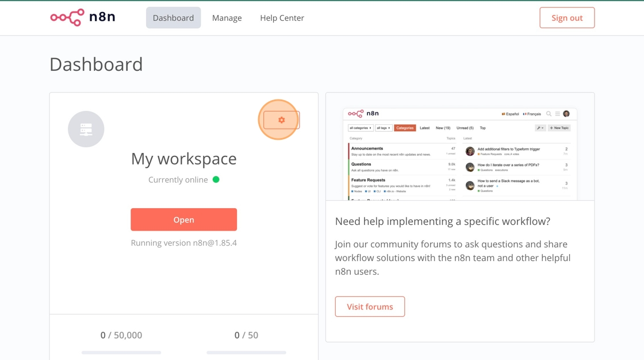This screenshot has width=644, height=360.
Task: Click the grey server workspace icon
Action: tap(86, 129)
